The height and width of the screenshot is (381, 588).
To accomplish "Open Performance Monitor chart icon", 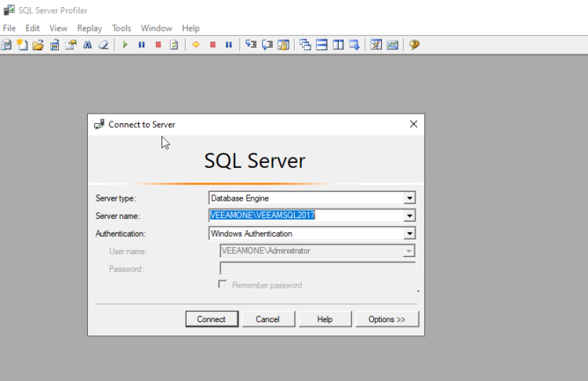I will [392, 45].
